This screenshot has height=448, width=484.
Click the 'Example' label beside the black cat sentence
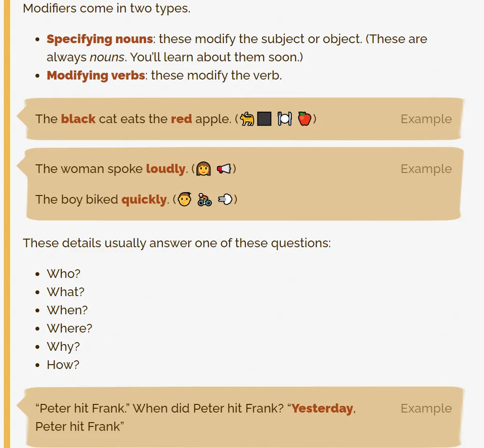point(426,119)
